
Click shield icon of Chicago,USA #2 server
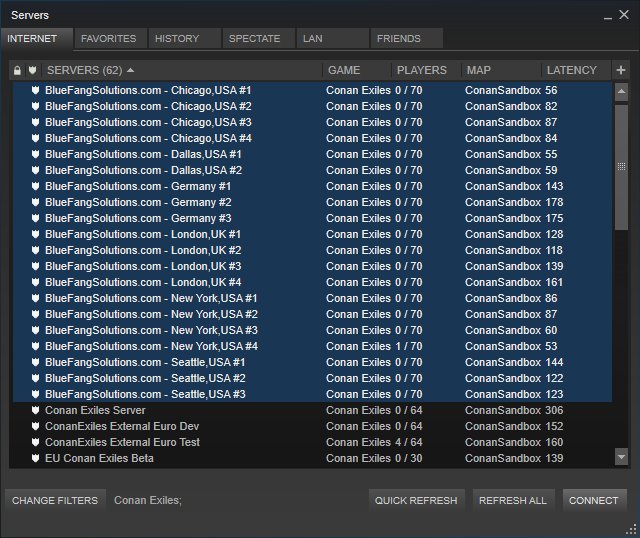point(36,106)
